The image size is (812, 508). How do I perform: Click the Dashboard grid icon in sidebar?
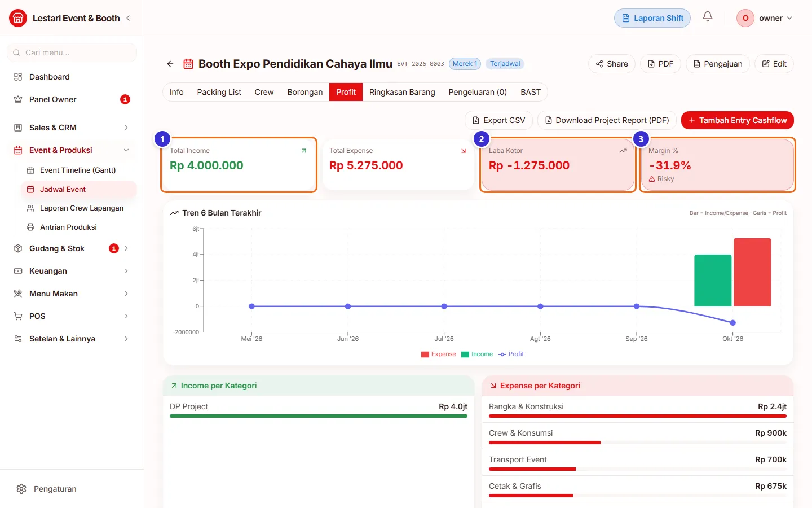click(x=18, y=77)
